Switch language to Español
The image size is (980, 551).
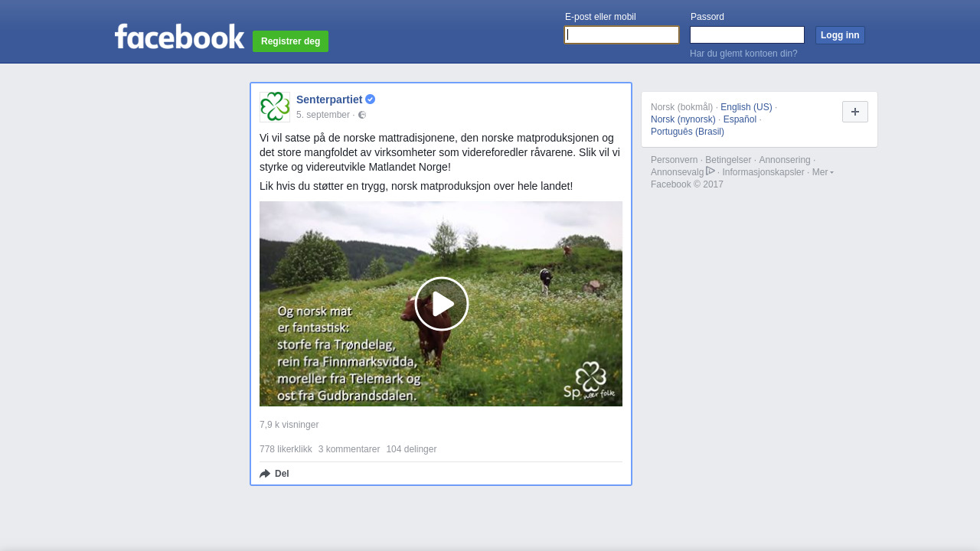pos(740,119)
